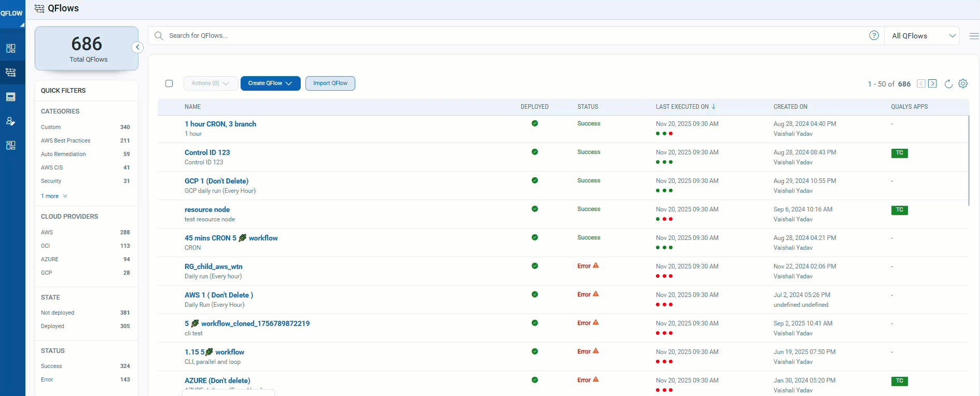Viewport: 980px width, 396px height.
Task: Tick the select-all checkbox in toolbar
Action: pos(169,83)
